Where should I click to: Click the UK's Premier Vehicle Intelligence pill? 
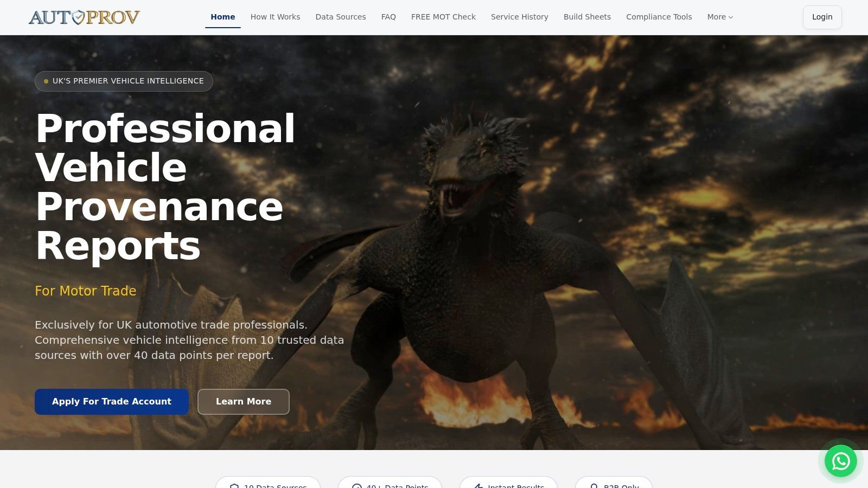124,81
